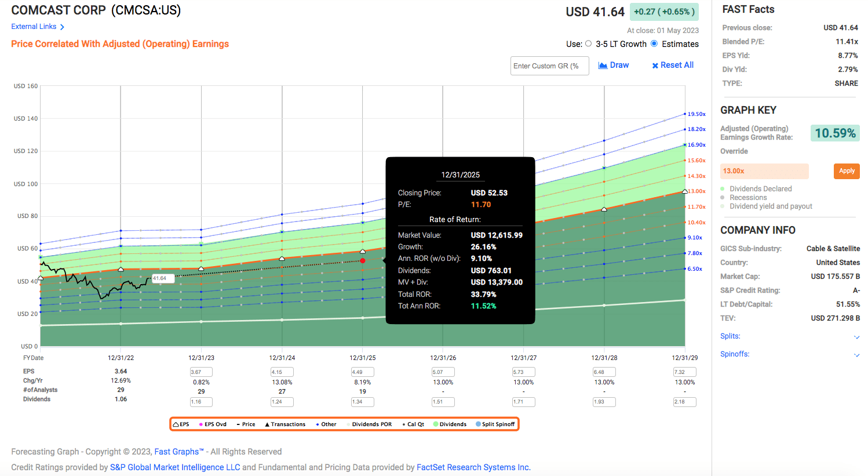
Task: Edit 12/31/23 dividend 1.16 field
Action: point(201,402)
